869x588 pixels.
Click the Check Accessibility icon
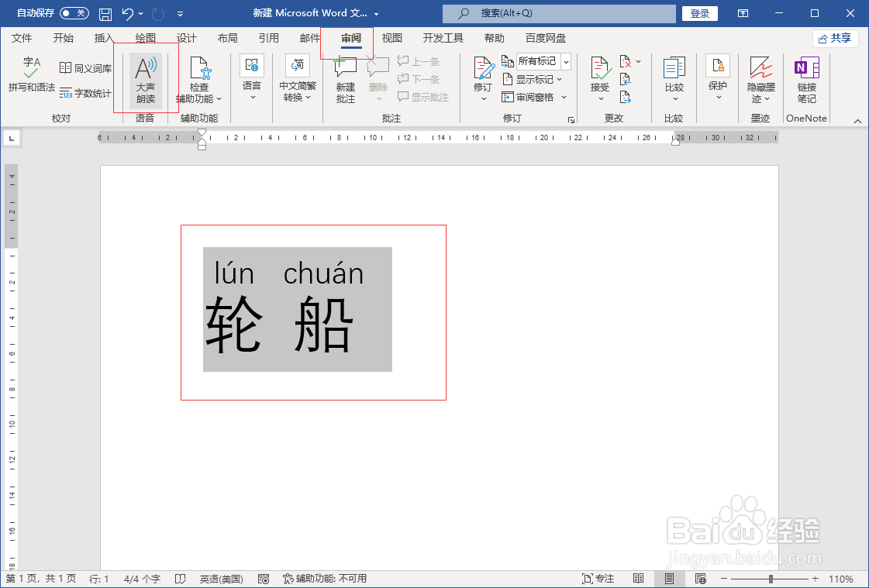[199, 69]
